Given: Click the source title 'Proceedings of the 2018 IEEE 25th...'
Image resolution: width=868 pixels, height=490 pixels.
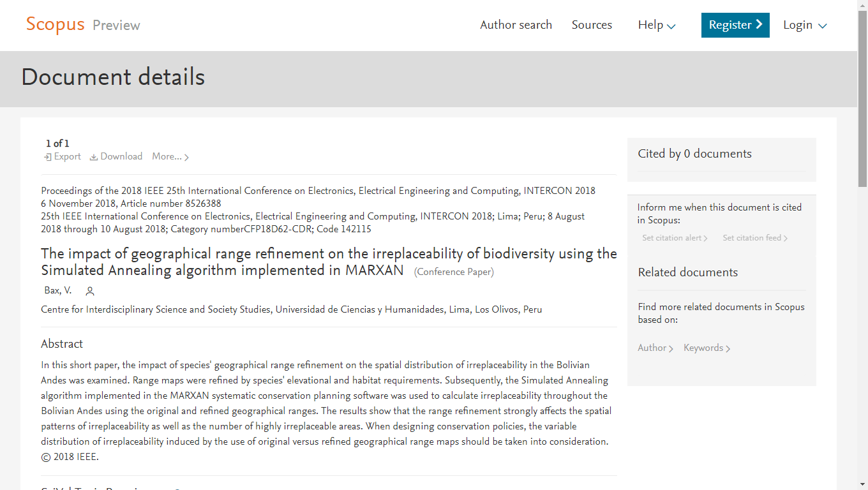Looking at the screenshot, I should (318, 191).
